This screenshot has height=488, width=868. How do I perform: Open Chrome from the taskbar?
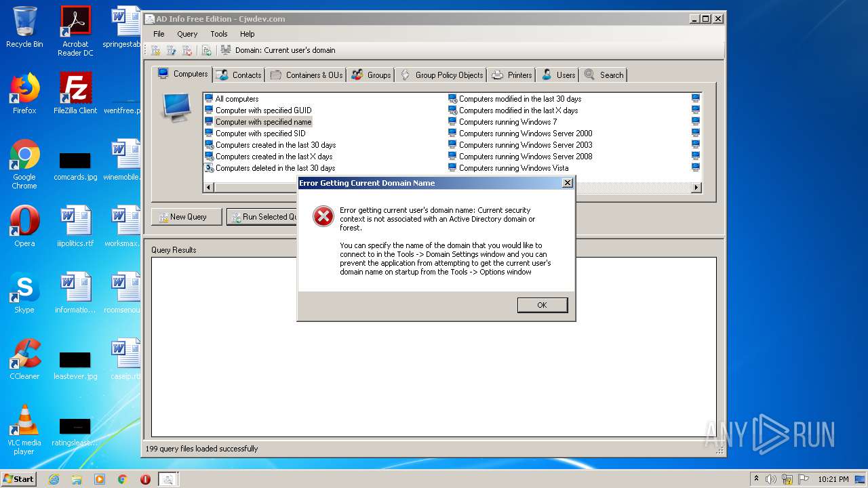point(123,479)
